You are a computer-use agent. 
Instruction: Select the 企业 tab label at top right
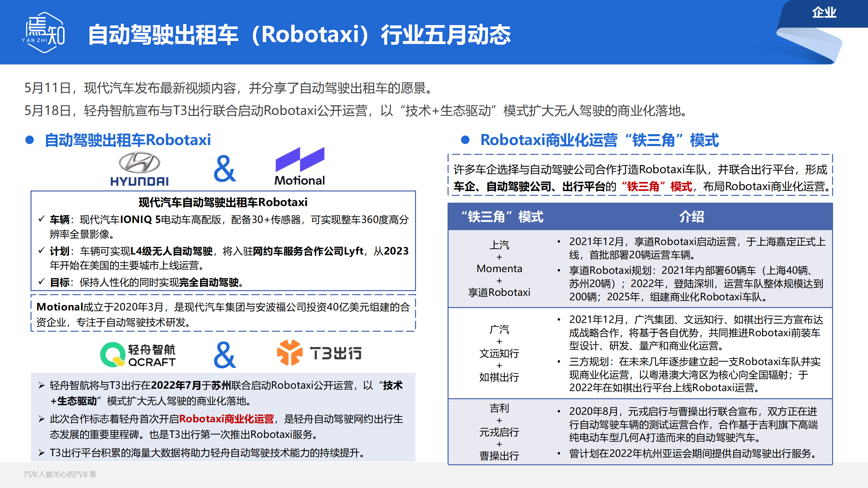pyautogui.click(x=824, y=13)
